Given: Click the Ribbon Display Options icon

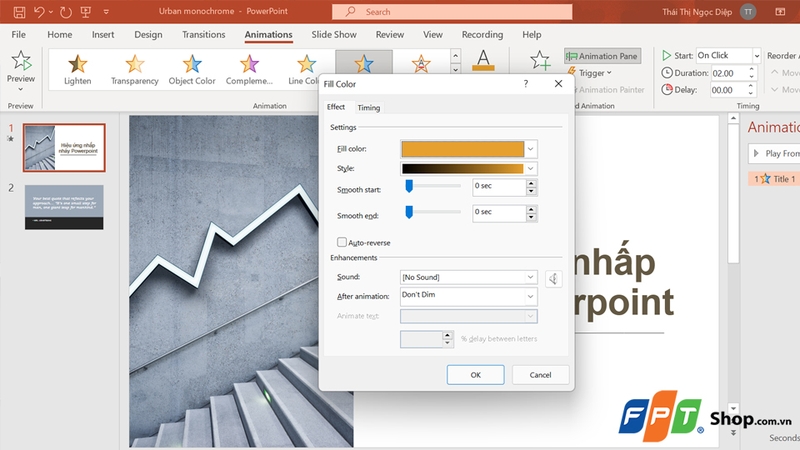Looking at the screenshot, I should coord(780,12).
